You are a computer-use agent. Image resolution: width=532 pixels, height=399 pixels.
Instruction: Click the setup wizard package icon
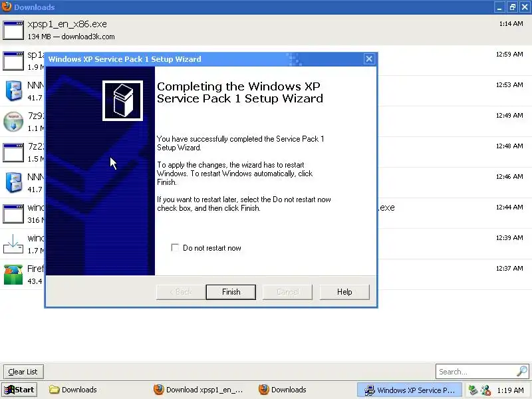(122, 101)
